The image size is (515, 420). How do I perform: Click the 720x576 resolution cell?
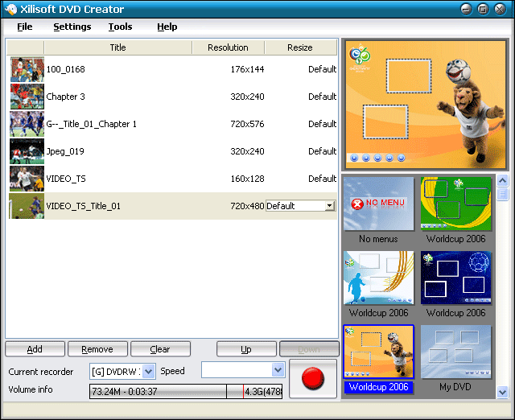coord(247,124)
